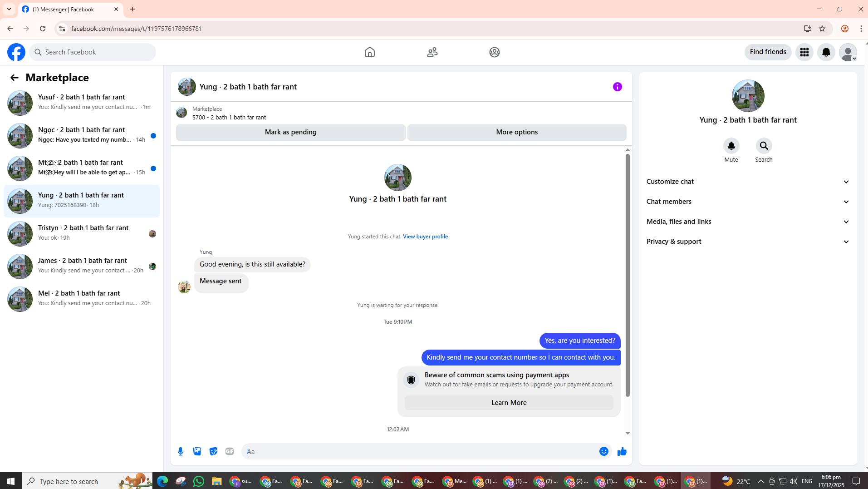Screen dimensions: 868x489
Task: Search in conversation with magnifier icon
Action: click(764, 146)
